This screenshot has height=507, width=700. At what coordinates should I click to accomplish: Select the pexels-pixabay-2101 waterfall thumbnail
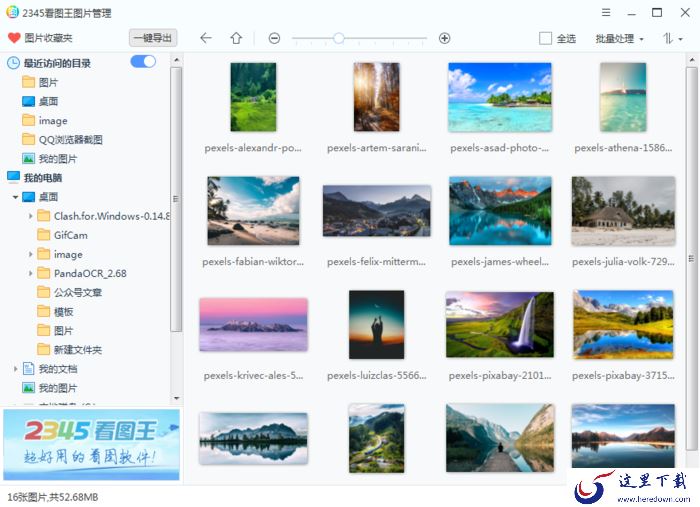click(500, 324)
